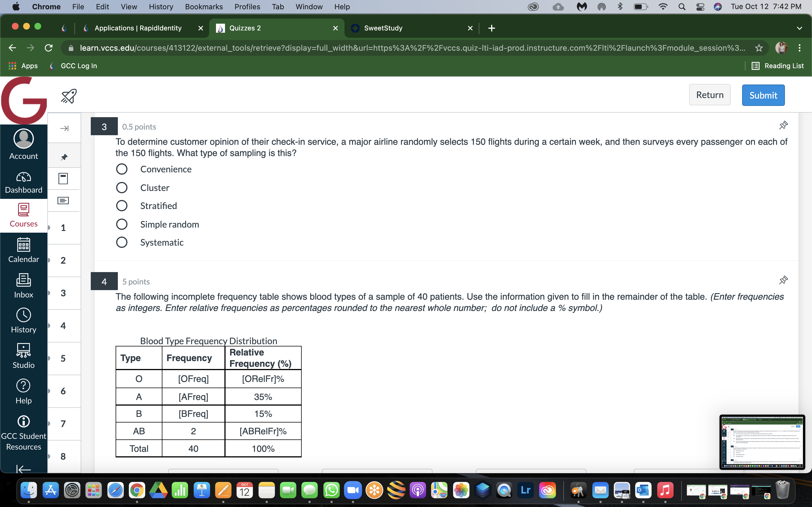Click the rocket icon near the logo

coord(69,96)
